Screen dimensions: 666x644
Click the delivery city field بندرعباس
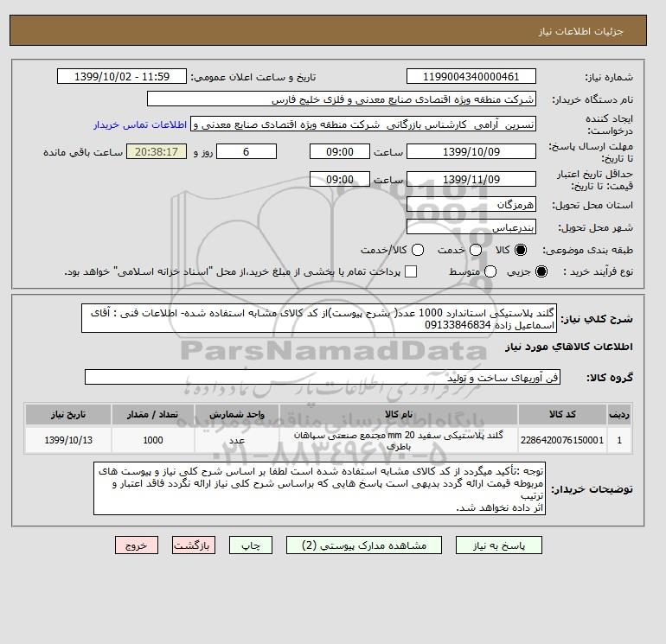pos(471,227)
